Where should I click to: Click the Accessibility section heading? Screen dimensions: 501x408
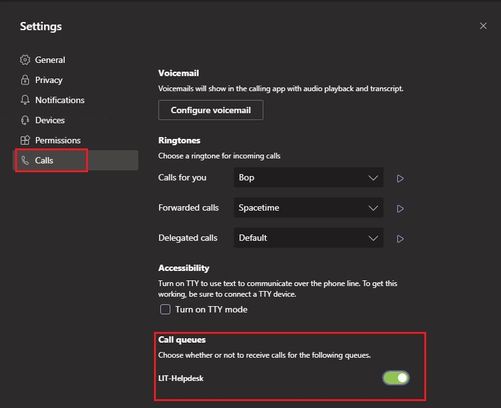tap(184, 268)
